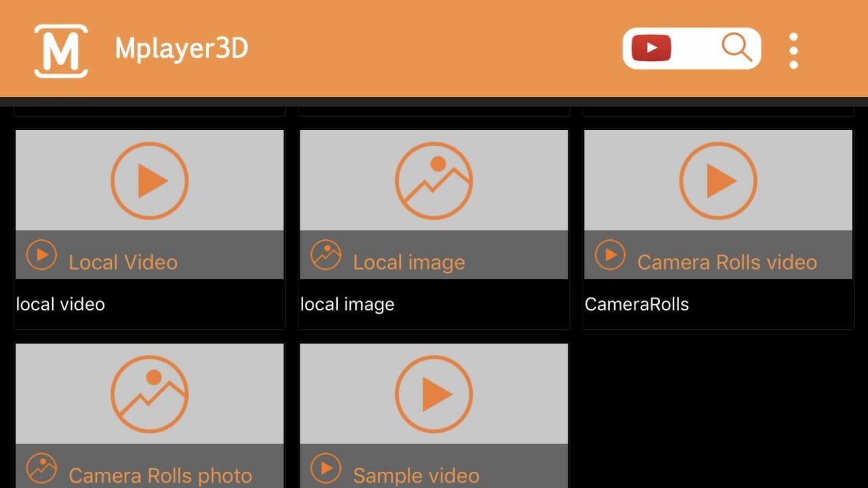Screen dimensions: 868x488
Task: Click small play icon beside Local Video
Action: (41, 255)
